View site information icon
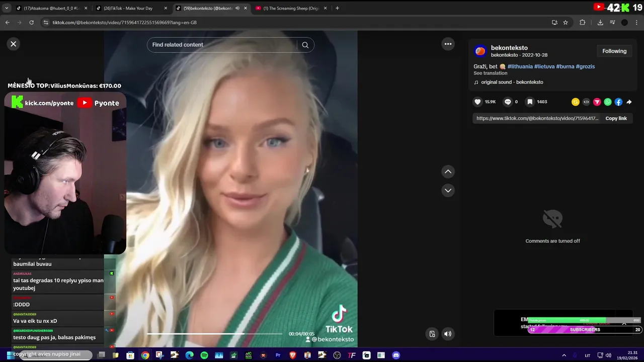644x362 pixels. [x=46, y=23]
